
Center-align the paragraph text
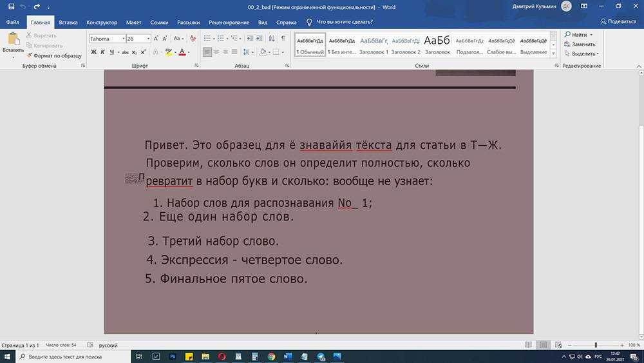pos(216,52)
